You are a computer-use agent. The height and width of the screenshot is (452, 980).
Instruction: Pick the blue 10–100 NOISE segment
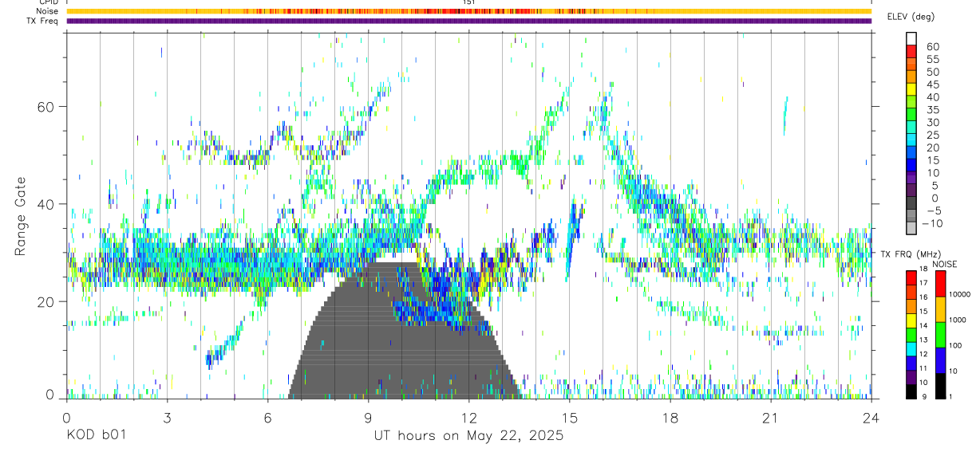pyautogui.click(x=940, y=360)
